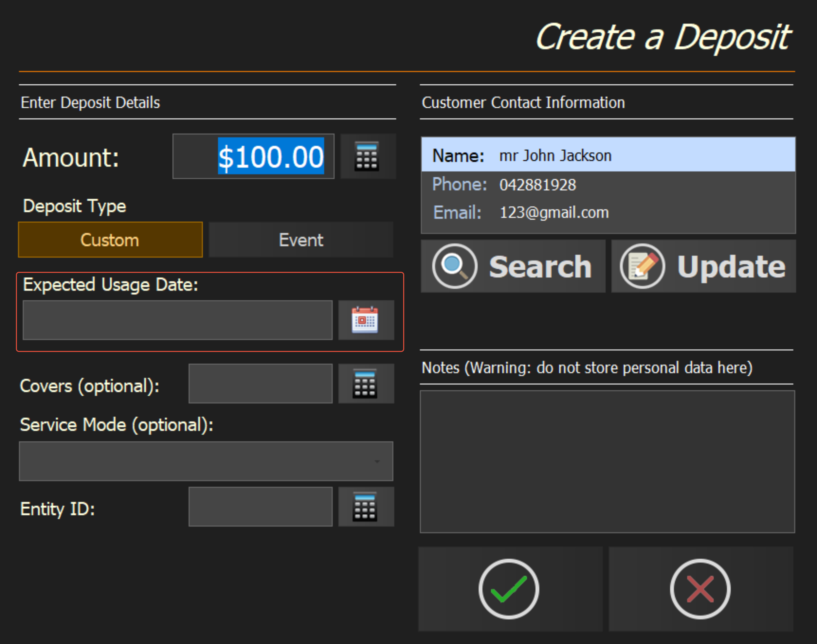Click the Entity ID input field
The image size is (817, 644).
point(260,506)
